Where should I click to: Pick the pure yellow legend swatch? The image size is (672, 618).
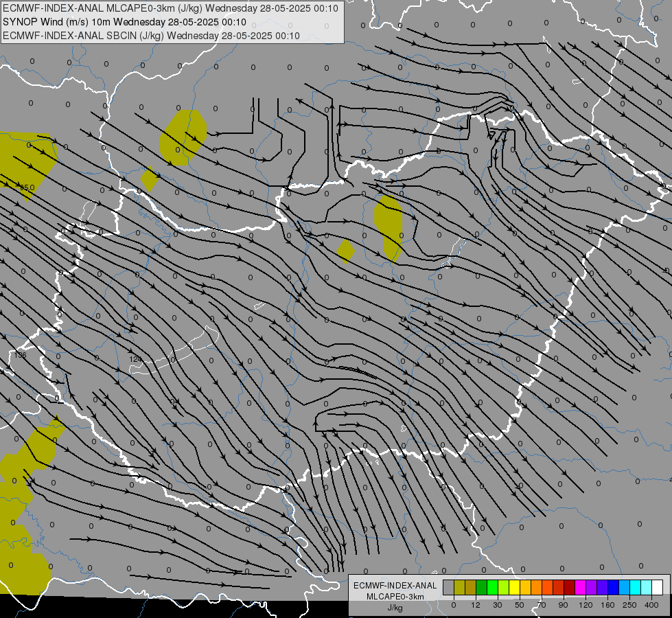[515, 587]
